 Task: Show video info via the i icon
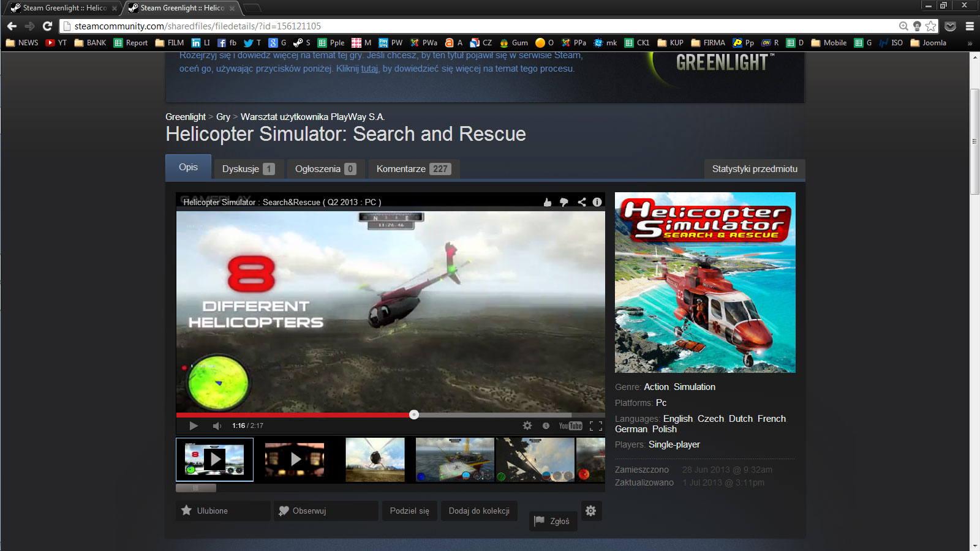(597, 202)
